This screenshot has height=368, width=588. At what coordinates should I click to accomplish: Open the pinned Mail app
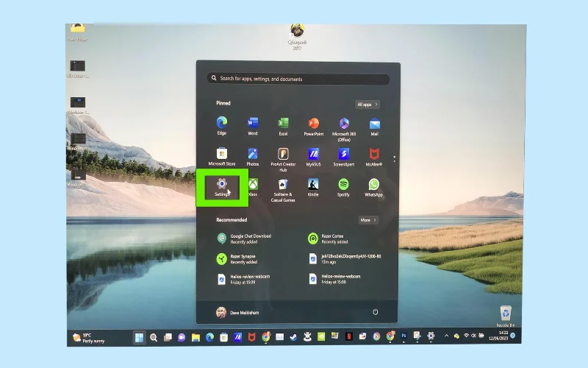click(x=374, y=127)
